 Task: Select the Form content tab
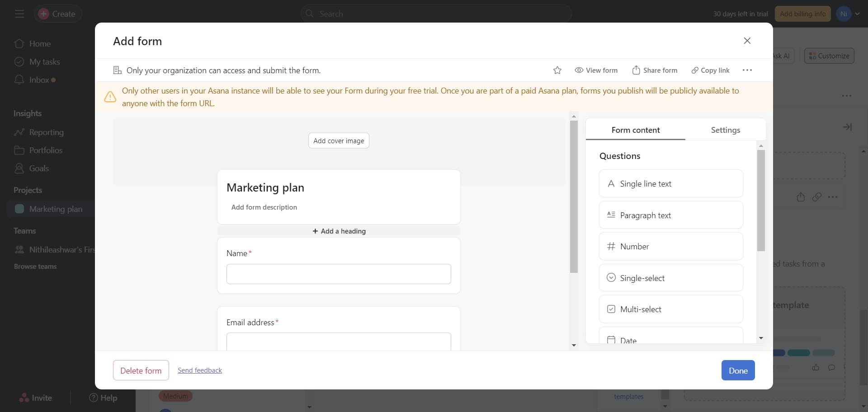tap(635, 130)
